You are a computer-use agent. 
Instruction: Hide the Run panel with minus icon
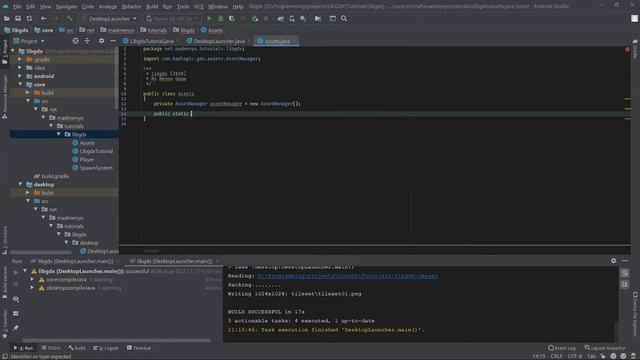point(625,260)
